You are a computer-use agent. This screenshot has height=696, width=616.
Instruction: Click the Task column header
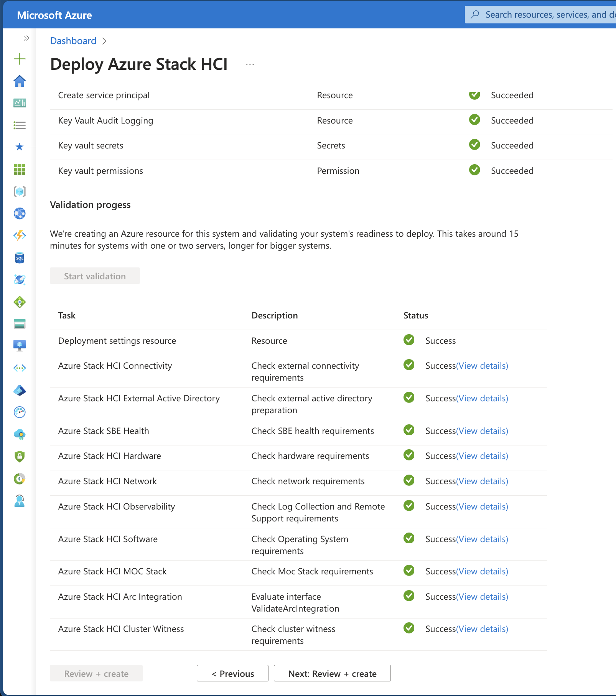pos(67,315)
